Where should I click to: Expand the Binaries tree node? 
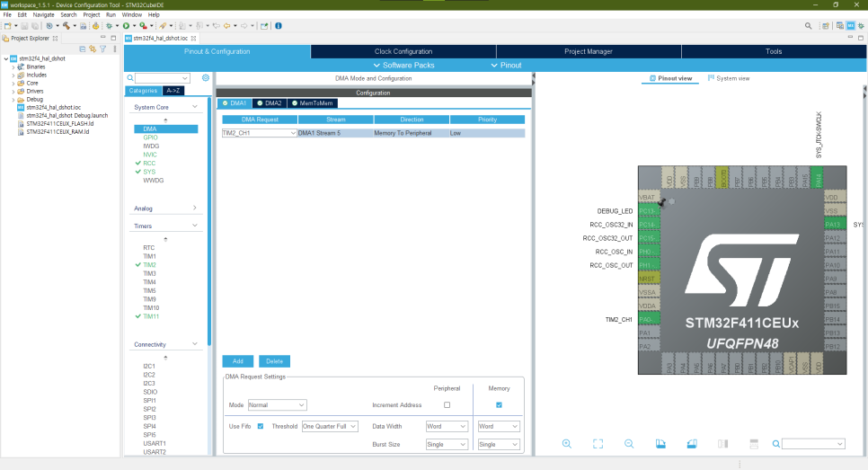(13, 67)
